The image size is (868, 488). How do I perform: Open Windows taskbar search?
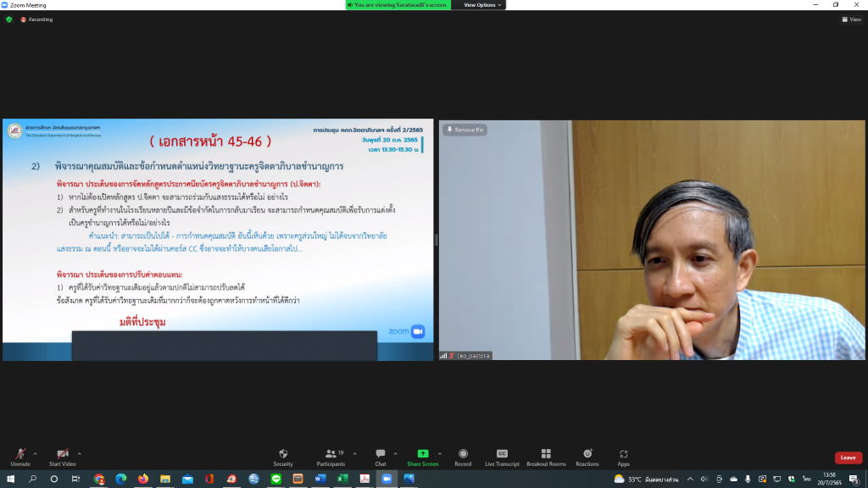32,479
